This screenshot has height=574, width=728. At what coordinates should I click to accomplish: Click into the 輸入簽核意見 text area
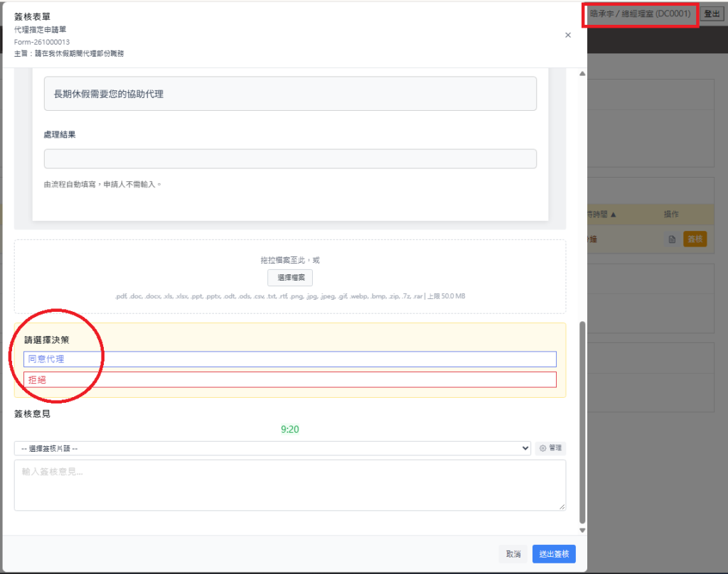tap(290, 485)
